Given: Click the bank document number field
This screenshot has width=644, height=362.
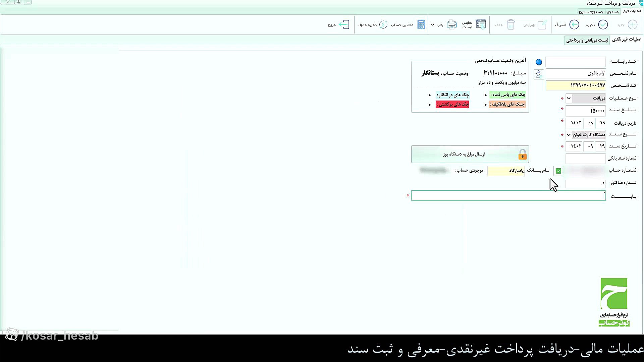Looking at the screenshot, I should (x=585, y=158).
